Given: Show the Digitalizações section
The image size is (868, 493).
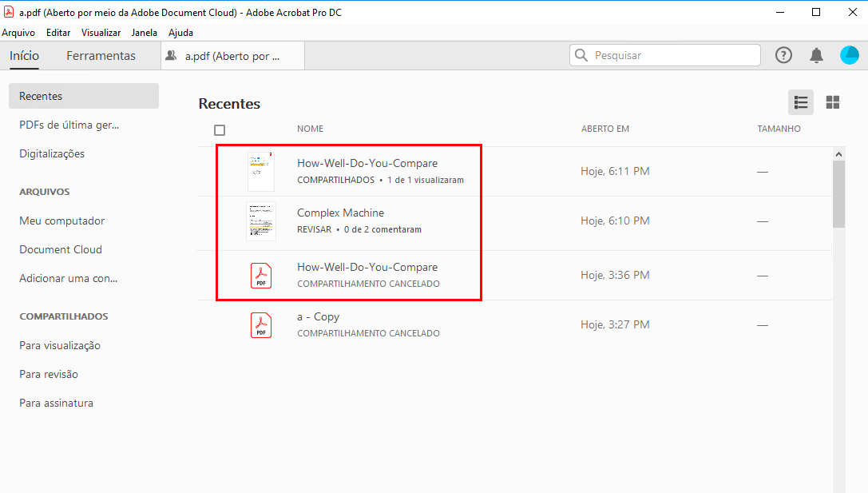Looking at the screenshot, I should pyautogui.click(x=52, y=153).
